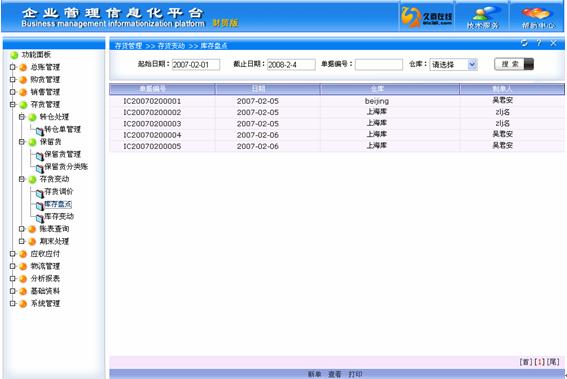Expand the 账表查询 node

(x=22, y=229)
